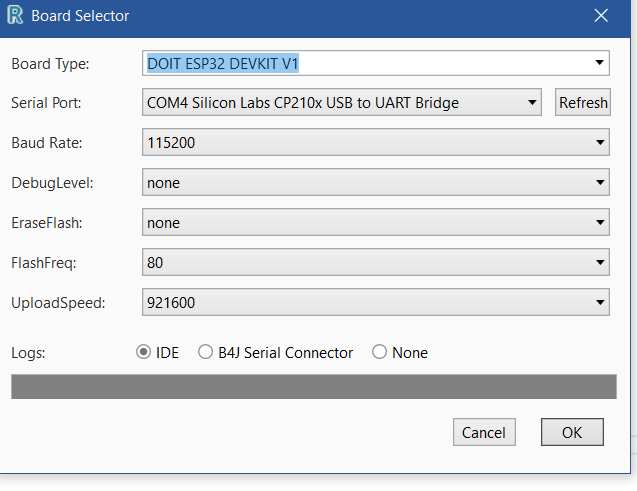Expand the DebugLevel dropdown

599,183
